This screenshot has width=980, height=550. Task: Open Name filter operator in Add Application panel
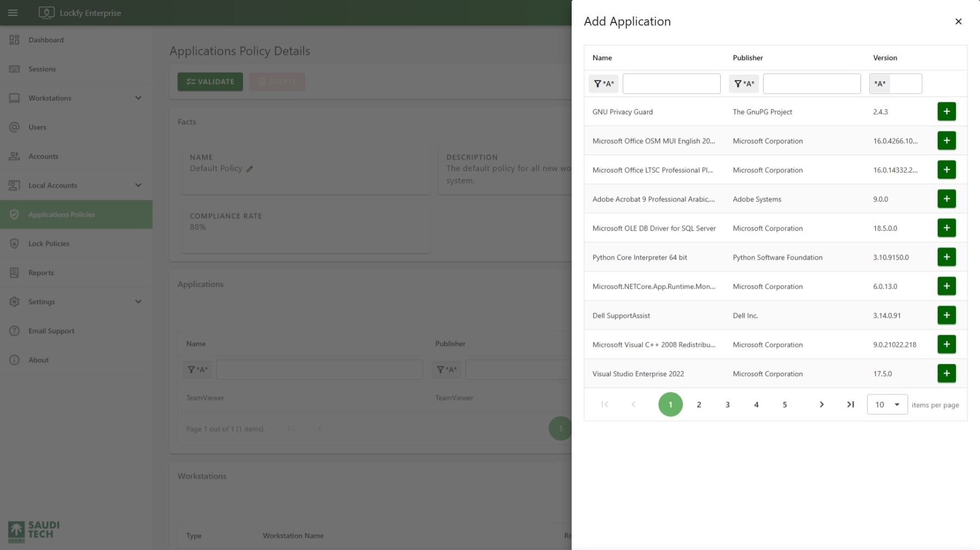(x=603, y=84)
